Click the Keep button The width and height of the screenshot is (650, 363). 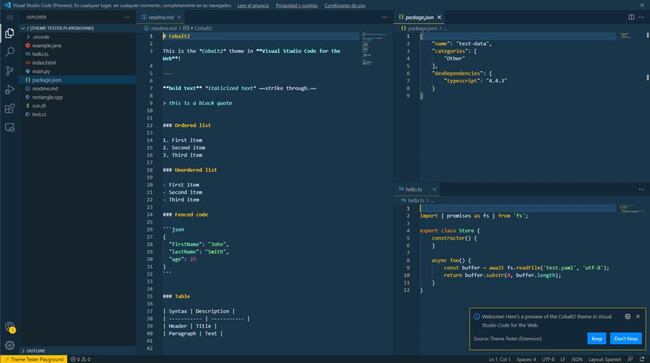tap(597, 339)
